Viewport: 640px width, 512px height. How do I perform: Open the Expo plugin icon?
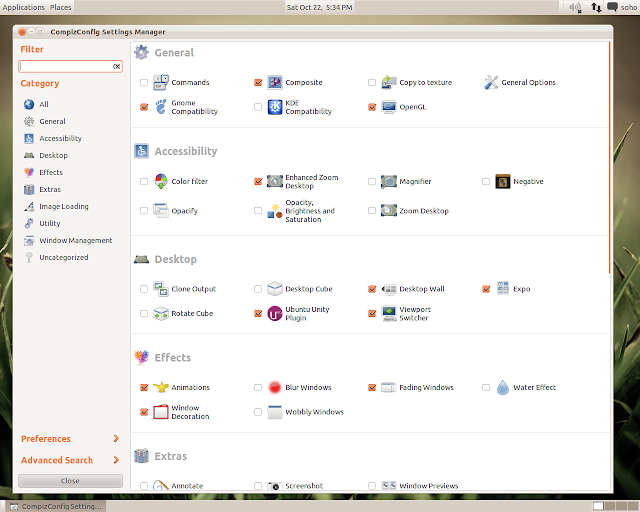[503, 289]
